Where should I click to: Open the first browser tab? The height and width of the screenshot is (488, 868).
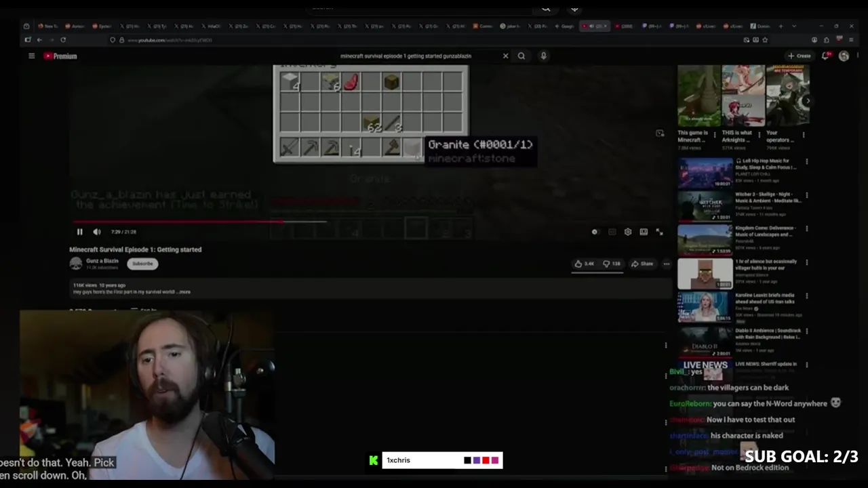click(x=49, y=26)
